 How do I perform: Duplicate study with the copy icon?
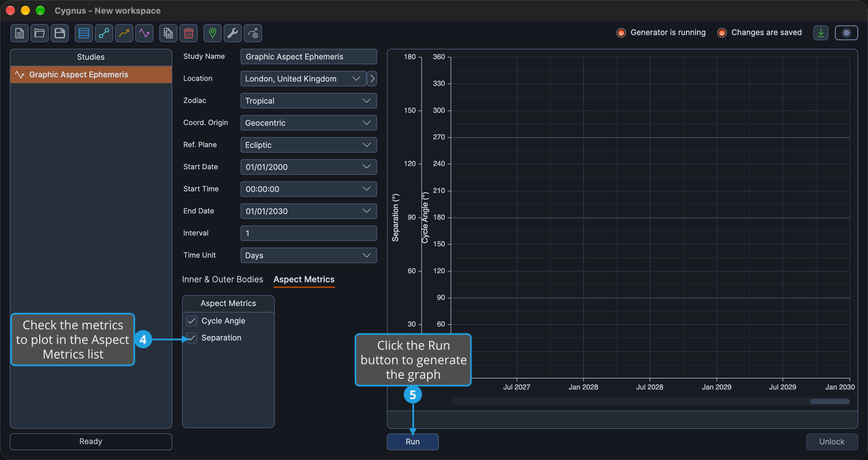(168, 33)
